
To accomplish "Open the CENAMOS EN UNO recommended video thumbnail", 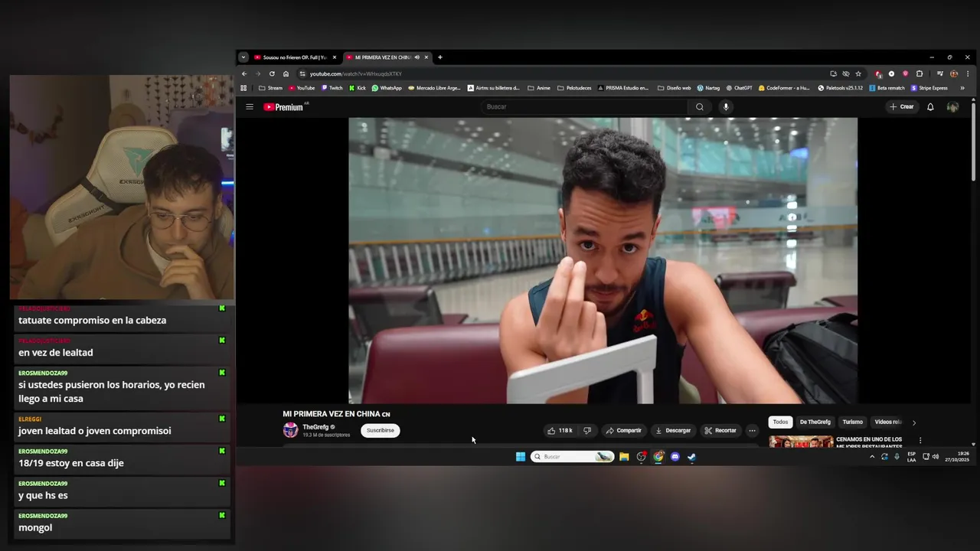I will pyautogui.click(x=801, y=442).
